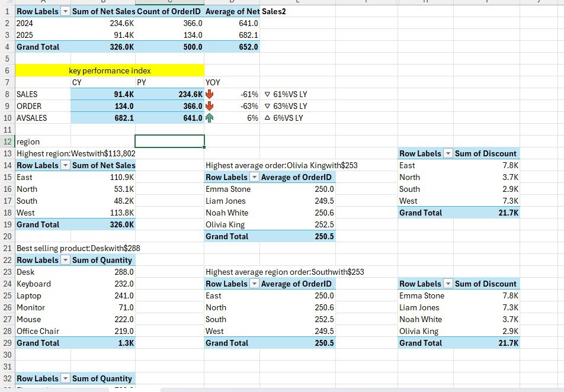Screen dimensions: 564x392
Task: Select Grand Total 1.3K quantity cell
Action: 103,343
